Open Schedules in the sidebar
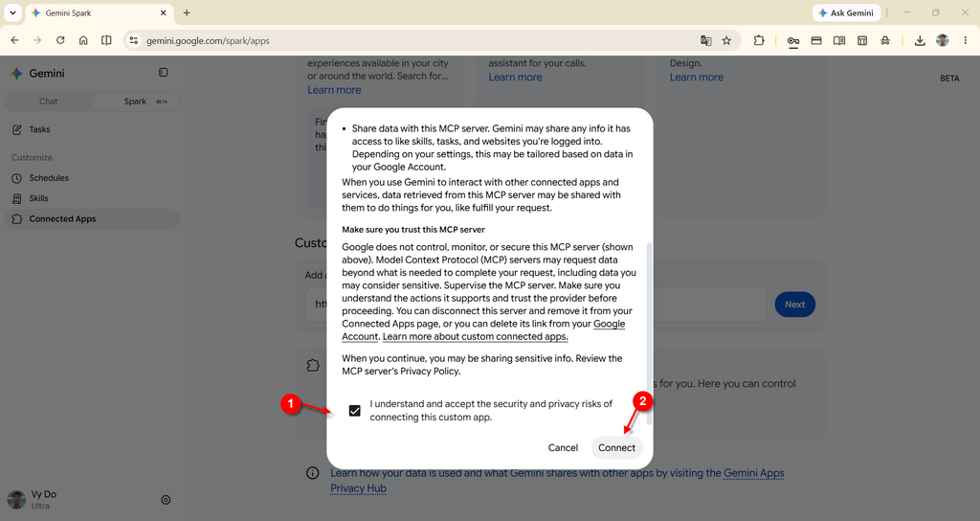980x521 pixels. click(x=49, y=178)
